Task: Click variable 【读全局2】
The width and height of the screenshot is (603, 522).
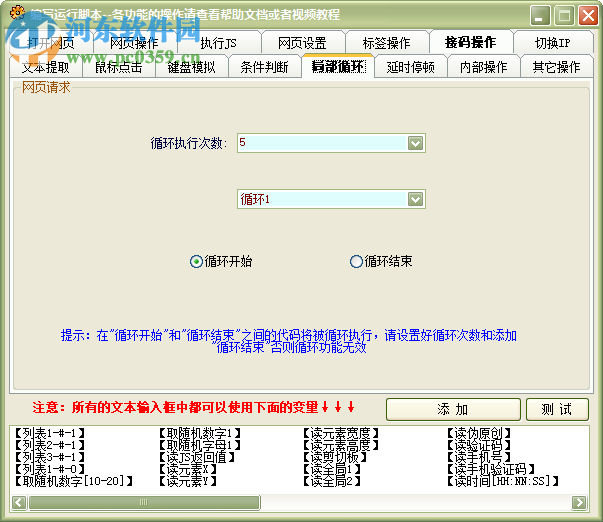Action: tap(332, 481)
